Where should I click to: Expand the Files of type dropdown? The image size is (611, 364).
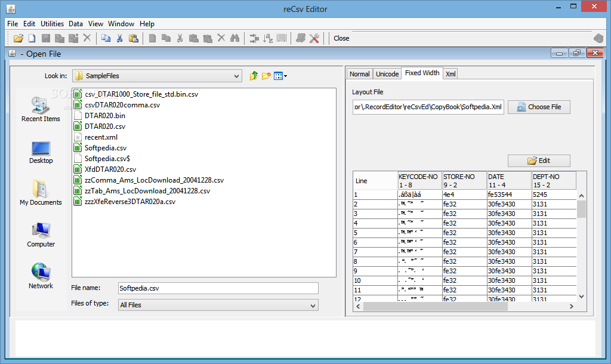pyautogui.click(x=313, y=305)
